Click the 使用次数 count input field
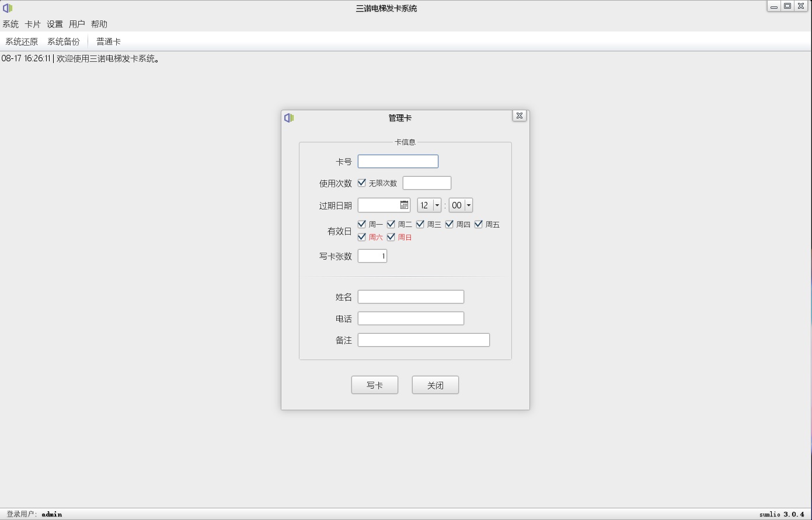Screen dimensions: 812x520 click(427, 183)
